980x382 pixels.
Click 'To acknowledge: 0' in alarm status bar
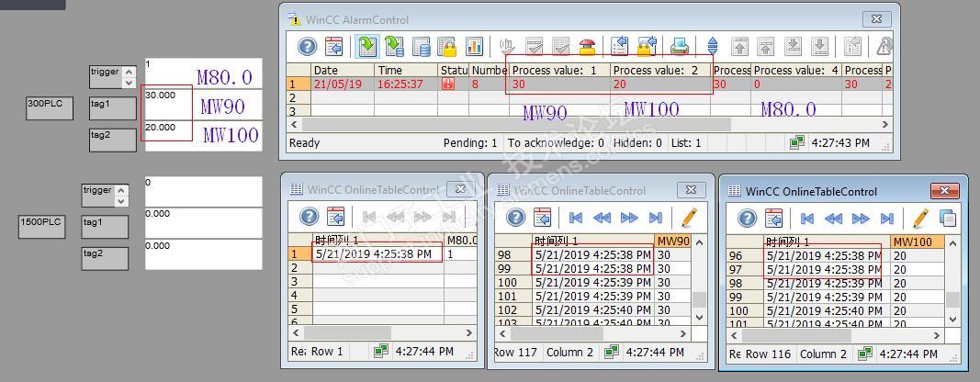[x=556, y=143]
